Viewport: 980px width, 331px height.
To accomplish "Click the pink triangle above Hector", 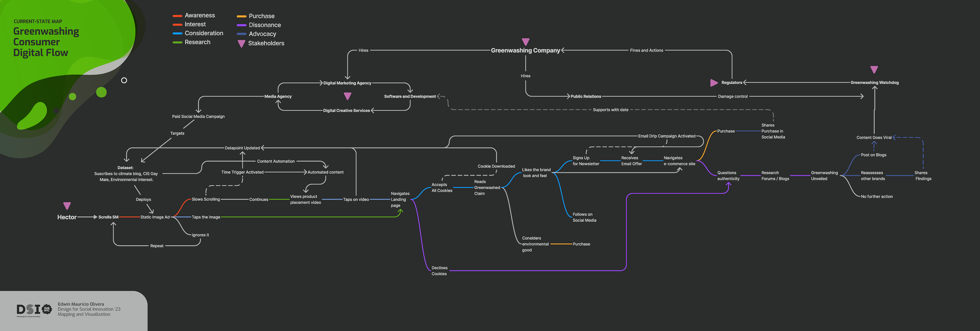I will coord(67,206).
